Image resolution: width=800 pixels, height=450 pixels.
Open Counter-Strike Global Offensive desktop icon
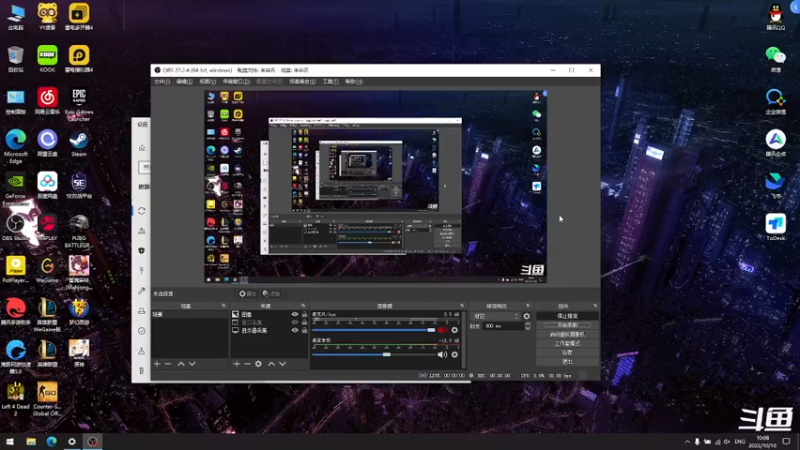pyautogui.click(x=47, y=399)
